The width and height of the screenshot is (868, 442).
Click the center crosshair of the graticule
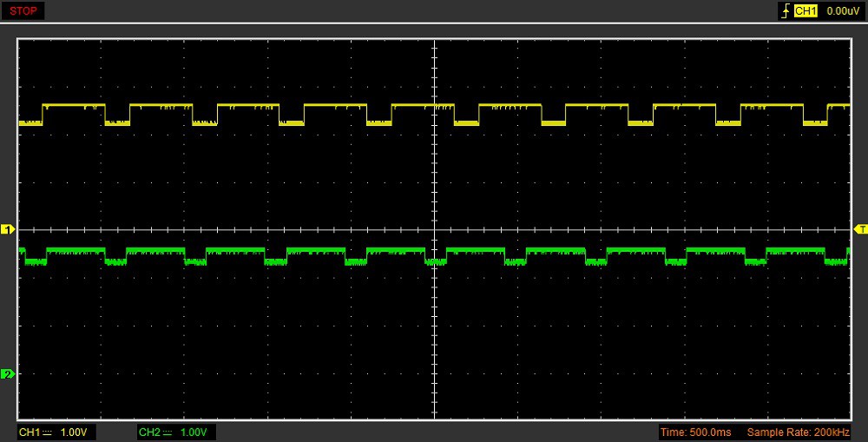[433, 229]
